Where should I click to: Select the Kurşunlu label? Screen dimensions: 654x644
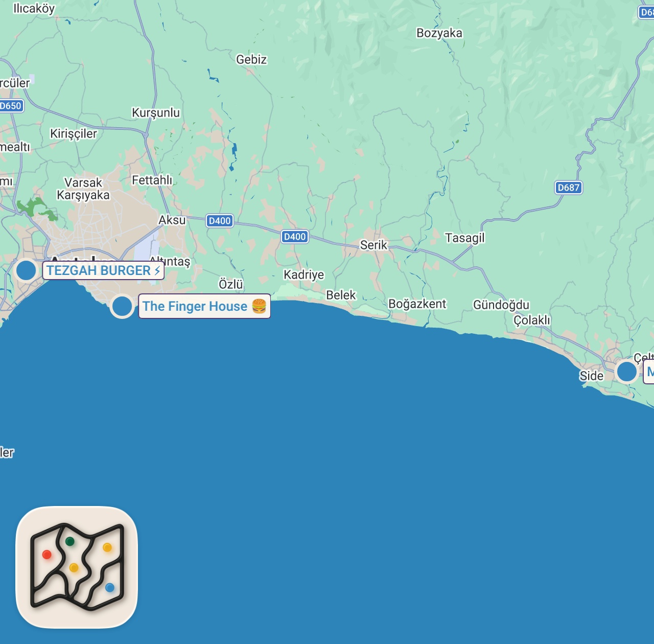[156, 113]
